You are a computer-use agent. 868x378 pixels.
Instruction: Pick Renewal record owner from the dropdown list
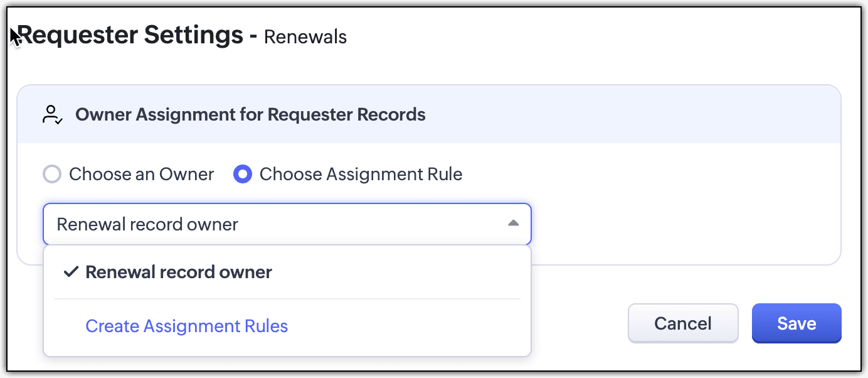click(x=179, y=272)
